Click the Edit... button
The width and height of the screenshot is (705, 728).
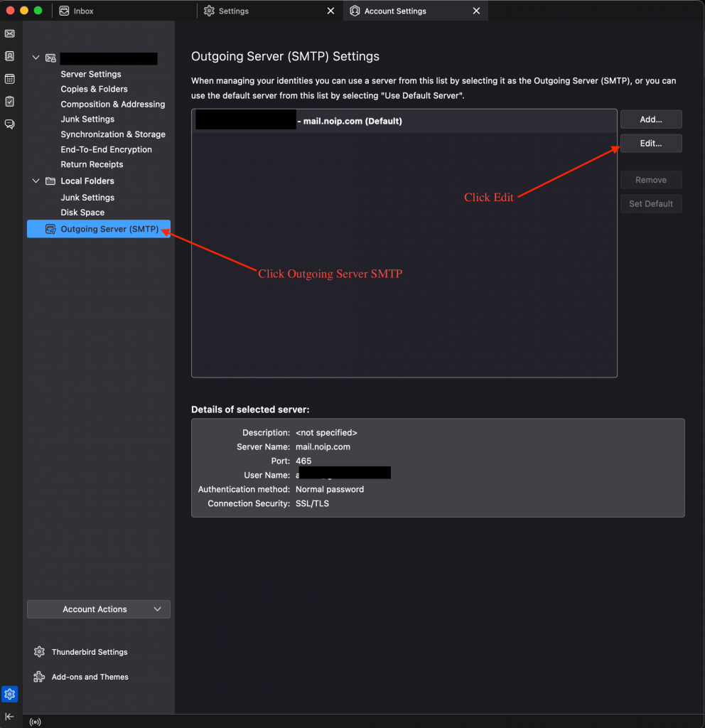(651, 144)
